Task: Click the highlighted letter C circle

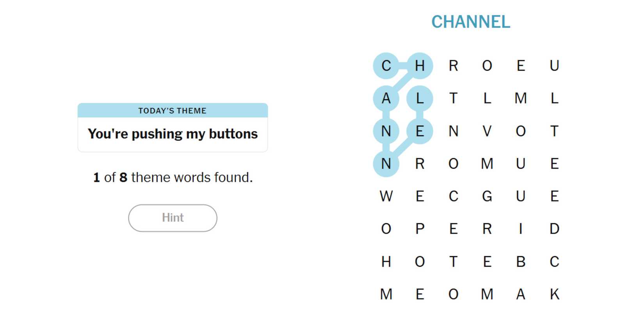Action: pyautogui.click(x=386, y=66)
